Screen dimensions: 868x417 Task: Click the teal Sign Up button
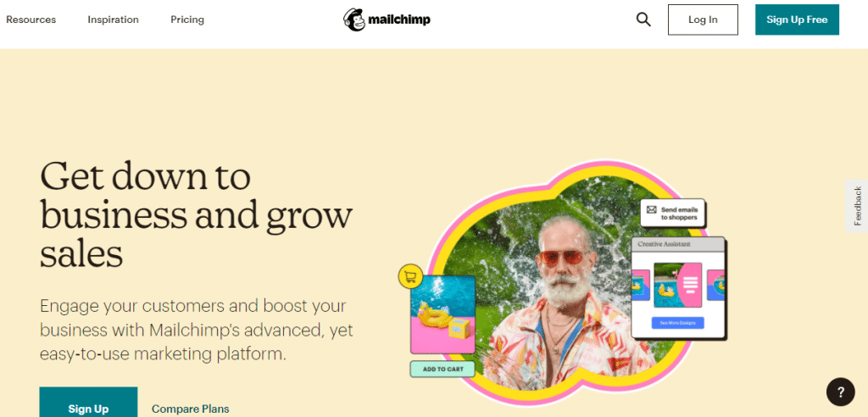pos(88,403)
